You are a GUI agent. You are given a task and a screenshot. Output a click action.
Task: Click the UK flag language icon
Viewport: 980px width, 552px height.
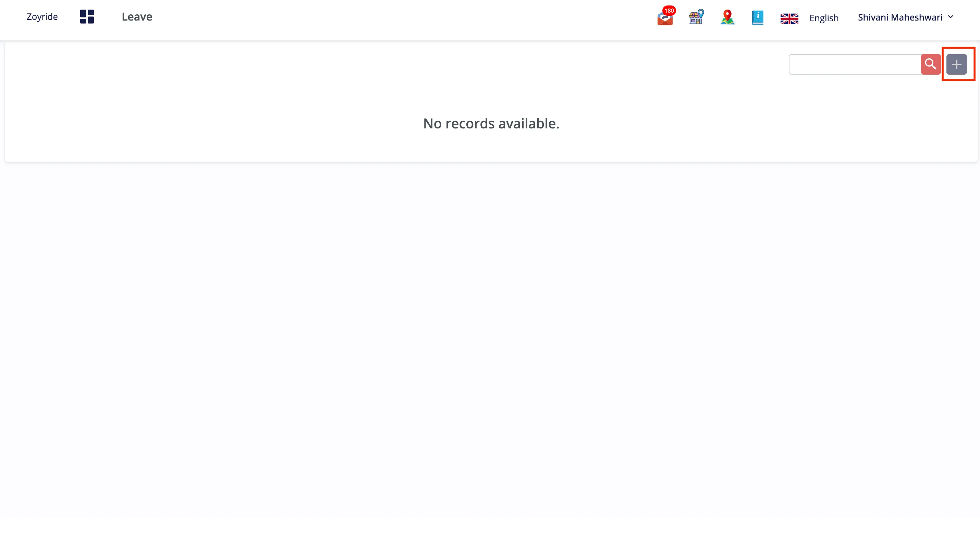pos(789,18)
